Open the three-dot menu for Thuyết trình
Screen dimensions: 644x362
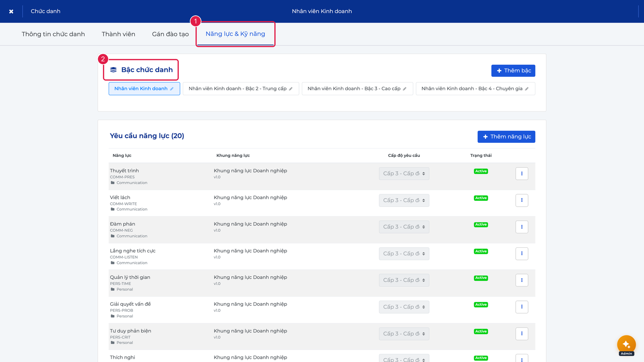[x=522, y=174]
